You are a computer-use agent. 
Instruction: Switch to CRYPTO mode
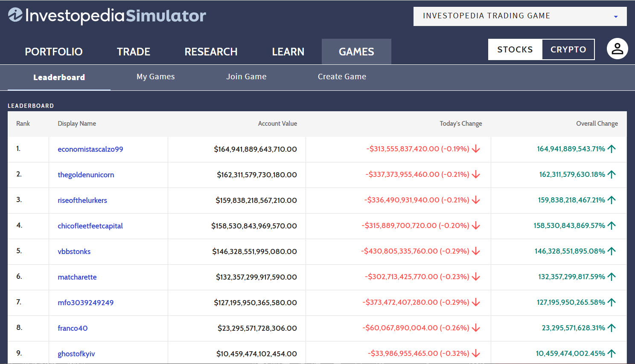tap(568, 49)
